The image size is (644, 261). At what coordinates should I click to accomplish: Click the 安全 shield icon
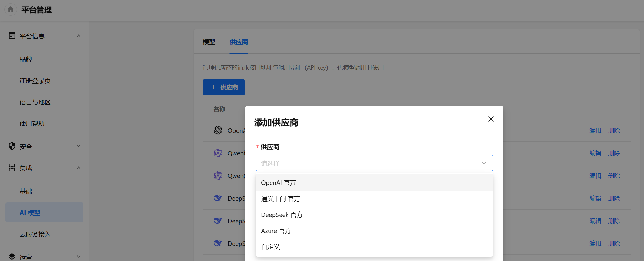pyautogui.click(x=12, y=146)
